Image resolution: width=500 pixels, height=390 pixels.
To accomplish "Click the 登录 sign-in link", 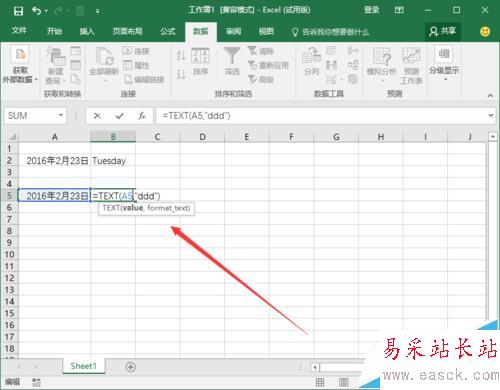I will [x=371, y=10].
